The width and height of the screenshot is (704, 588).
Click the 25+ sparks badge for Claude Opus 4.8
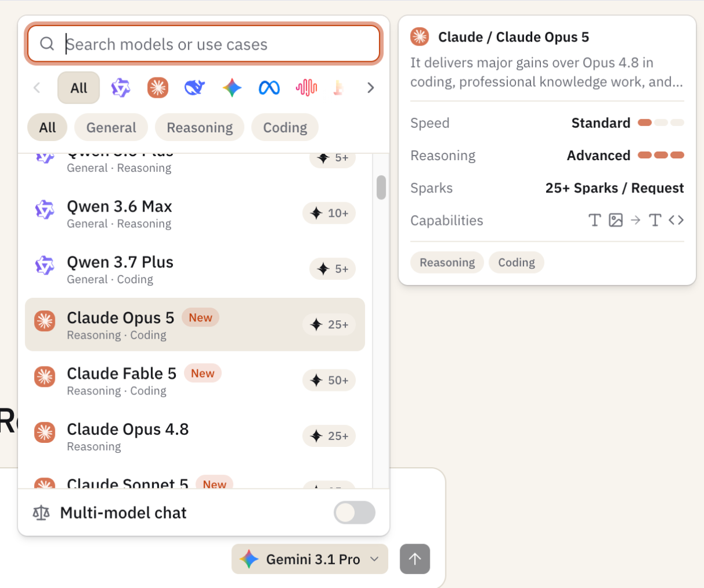[329, 436]
